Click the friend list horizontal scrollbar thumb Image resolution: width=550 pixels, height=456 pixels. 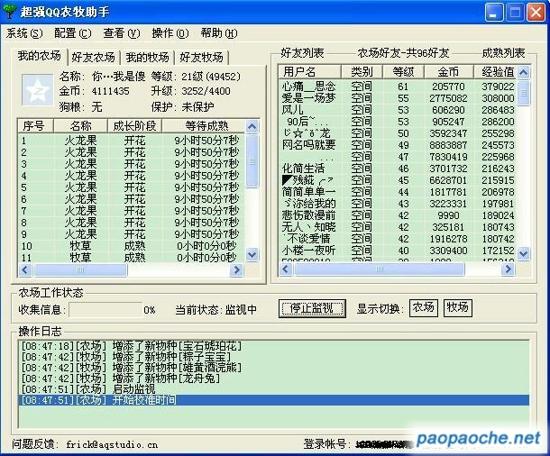[380, 269]
